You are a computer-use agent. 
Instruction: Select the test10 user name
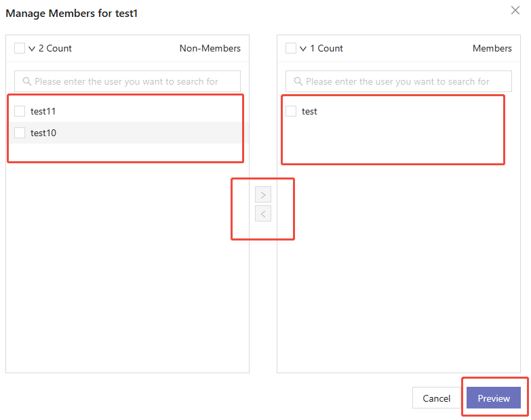pyautogui.click(x=43, y=133)
